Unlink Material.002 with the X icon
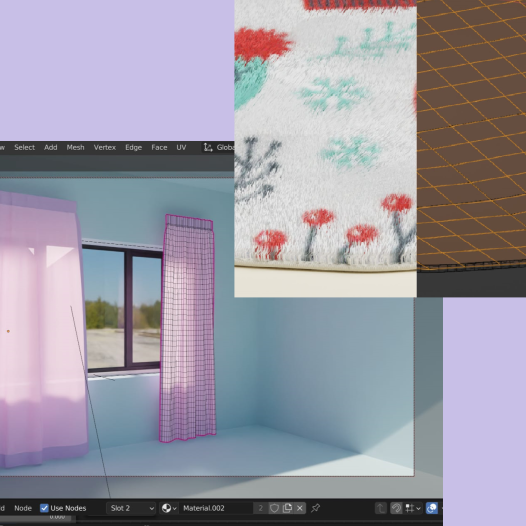526x526 pixels. click(x=300, y=508)
